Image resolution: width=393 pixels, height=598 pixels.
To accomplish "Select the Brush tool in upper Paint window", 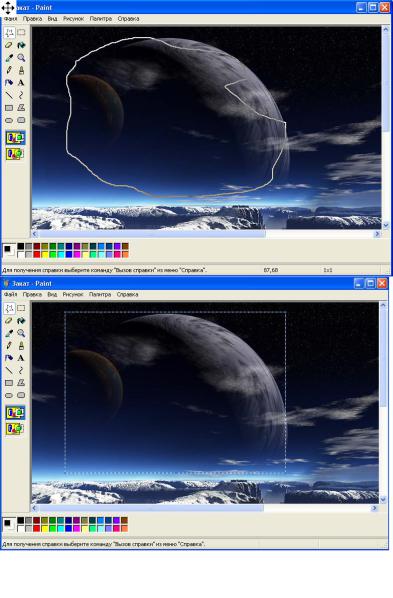I will (21, 70).
